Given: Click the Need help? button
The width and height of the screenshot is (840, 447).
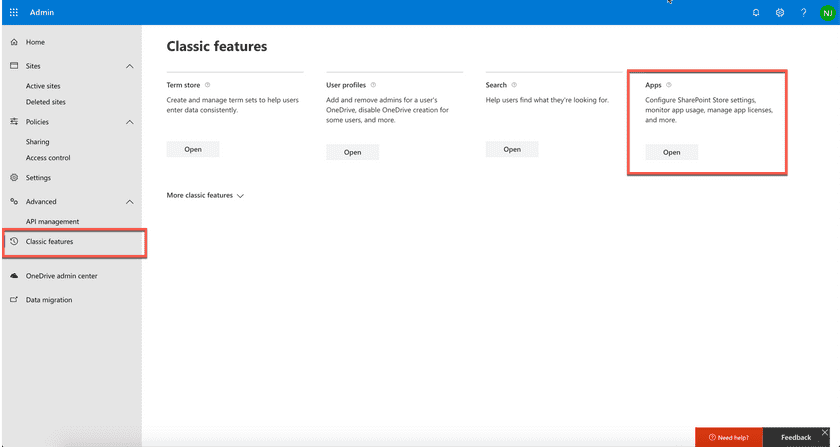Looking at the screenshot, I should 729,437.
